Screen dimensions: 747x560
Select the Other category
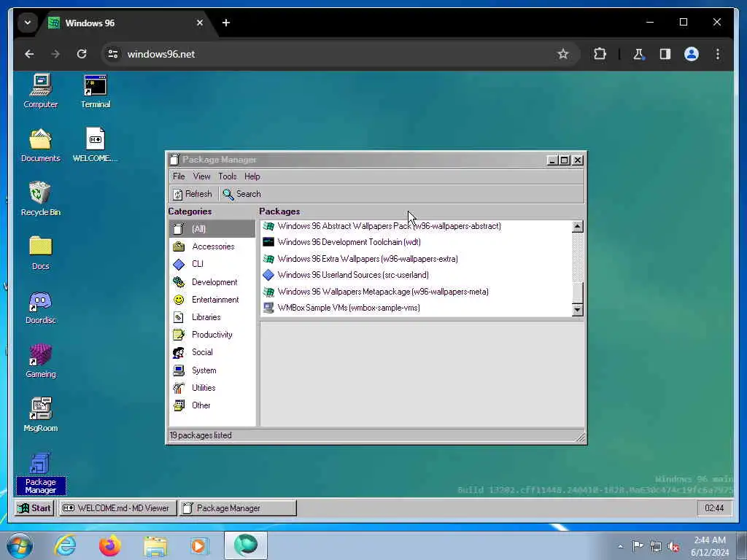212,405
